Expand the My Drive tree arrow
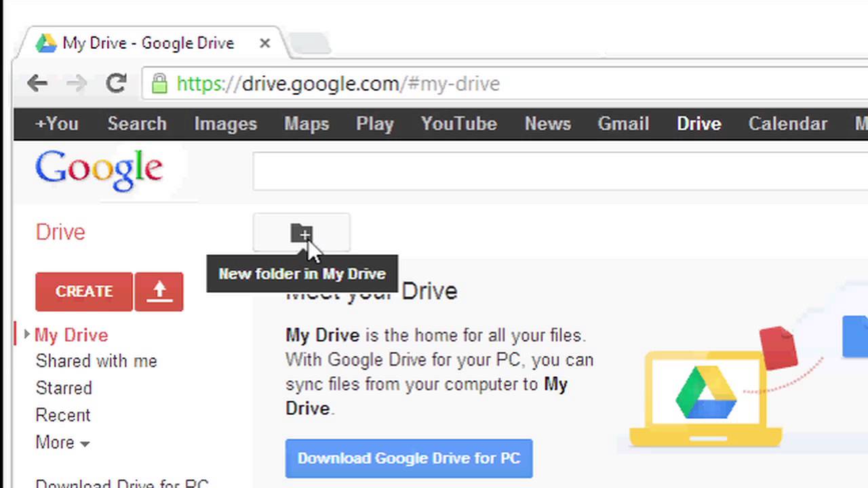 point(26,334)
